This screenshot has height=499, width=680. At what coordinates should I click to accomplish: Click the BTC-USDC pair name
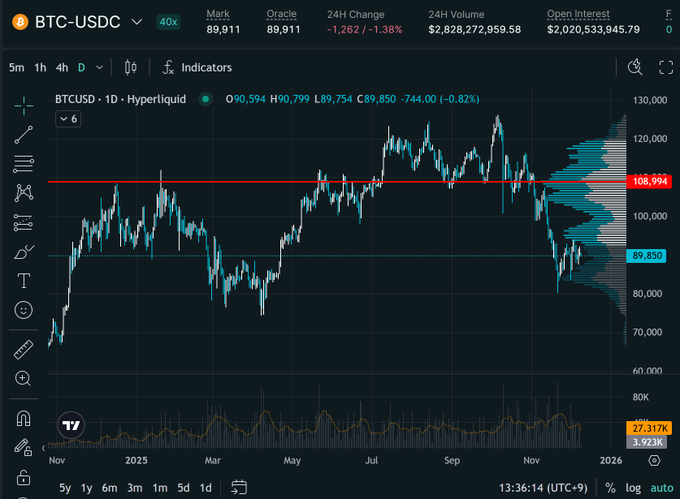click(x=78, y=22)
